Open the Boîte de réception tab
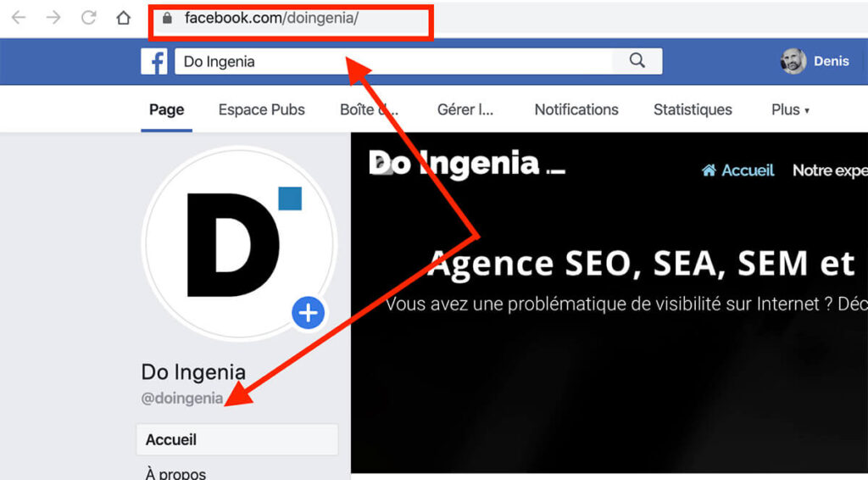 click(x=370, y=109)
